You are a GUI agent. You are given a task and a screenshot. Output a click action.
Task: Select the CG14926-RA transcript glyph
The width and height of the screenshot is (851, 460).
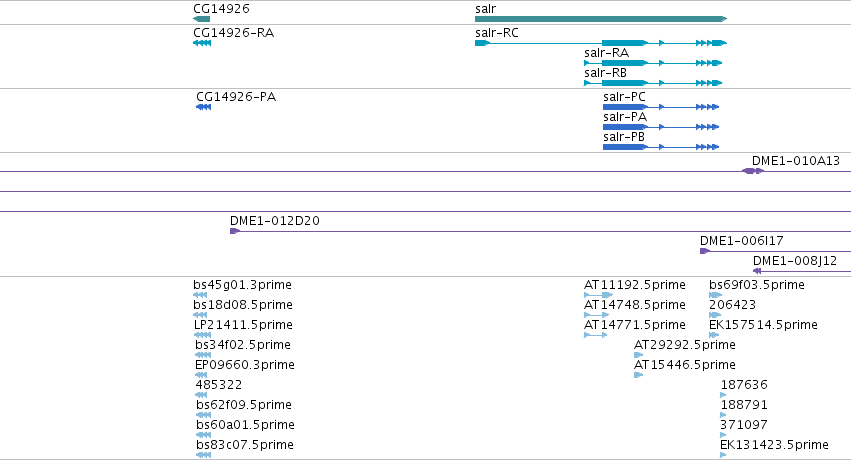[x=202, y=43]
